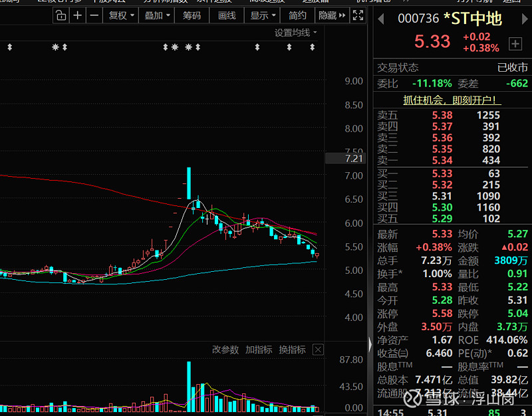This screenshot has height=416, width=532.
Task: Click the stock name *ST中地
Action: (x=472, y=19)
